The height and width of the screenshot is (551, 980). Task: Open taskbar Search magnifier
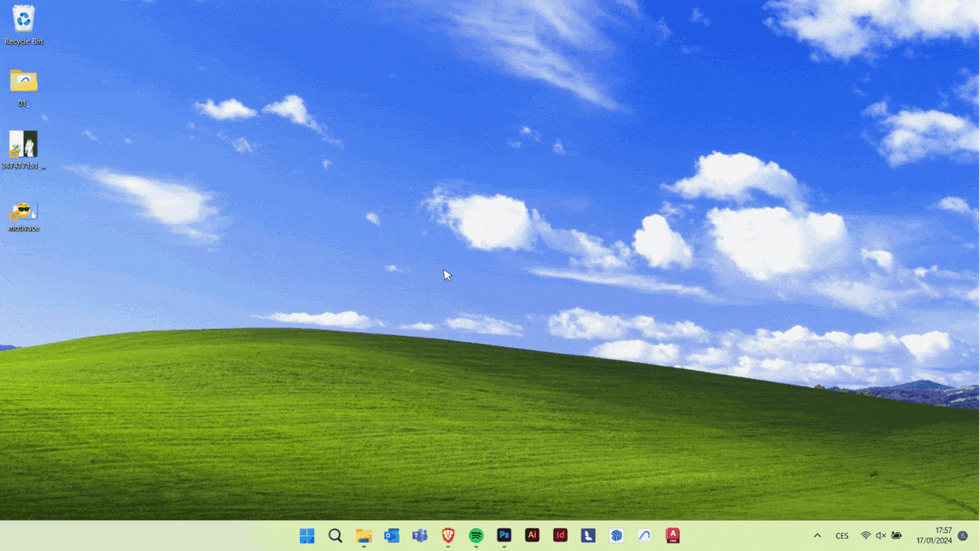tap(335, 535)
